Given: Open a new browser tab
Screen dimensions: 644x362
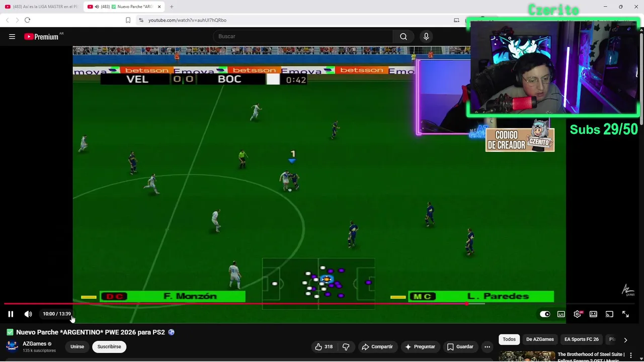Looking at the screenshot, I should coord(172,7).
